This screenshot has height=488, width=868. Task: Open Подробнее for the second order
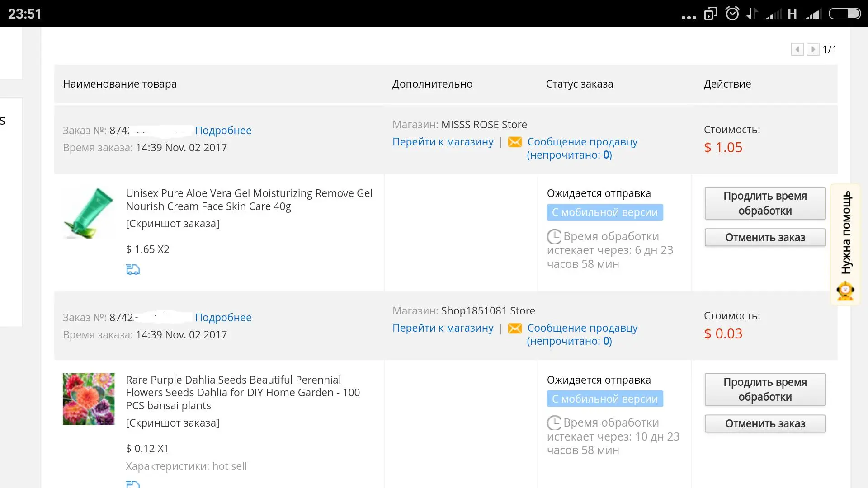pyautogui.click(x=223, y=318)
